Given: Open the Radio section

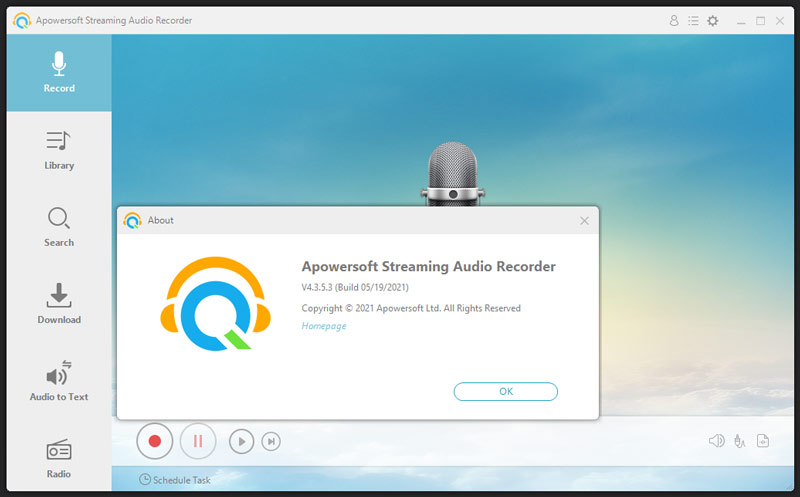Looking at the screenshot, I should pyautogui.click(x=59, y=458).
